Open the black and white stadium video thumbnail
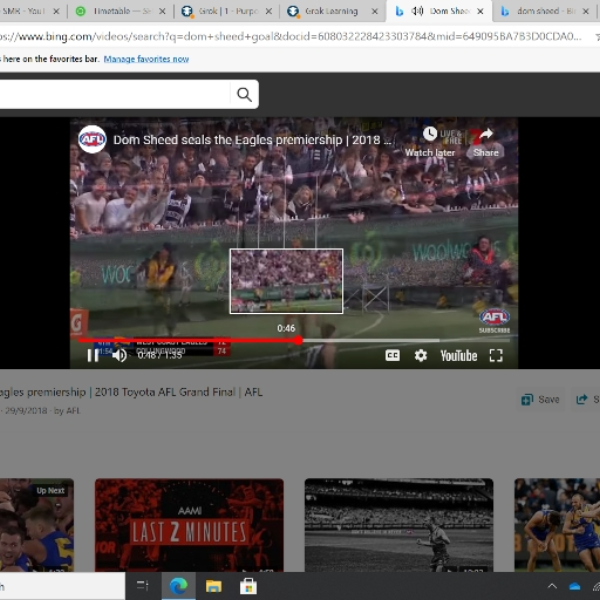This screenshot has width=600, height=600. coord(399,525)
